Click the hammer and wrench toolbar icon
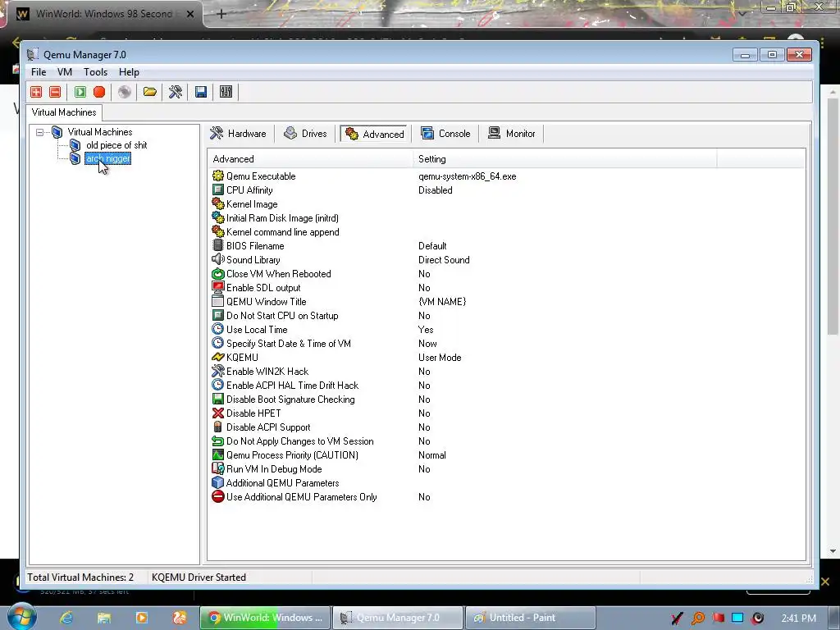 176,92
